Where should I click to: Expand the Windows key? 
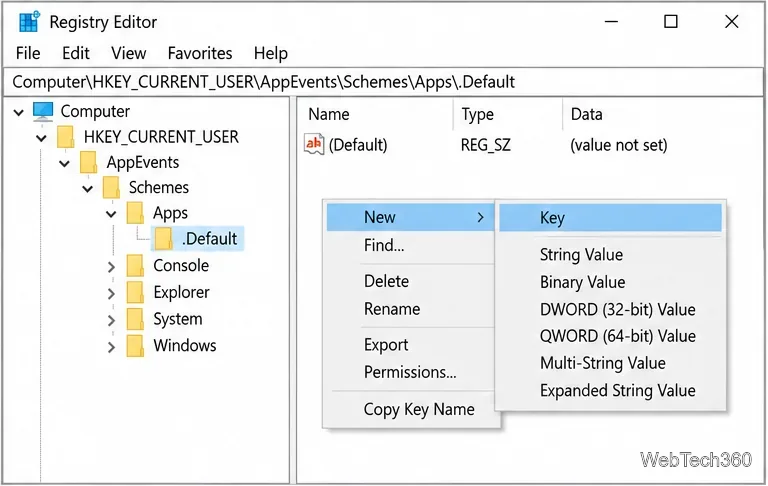[x=111, y=347]
